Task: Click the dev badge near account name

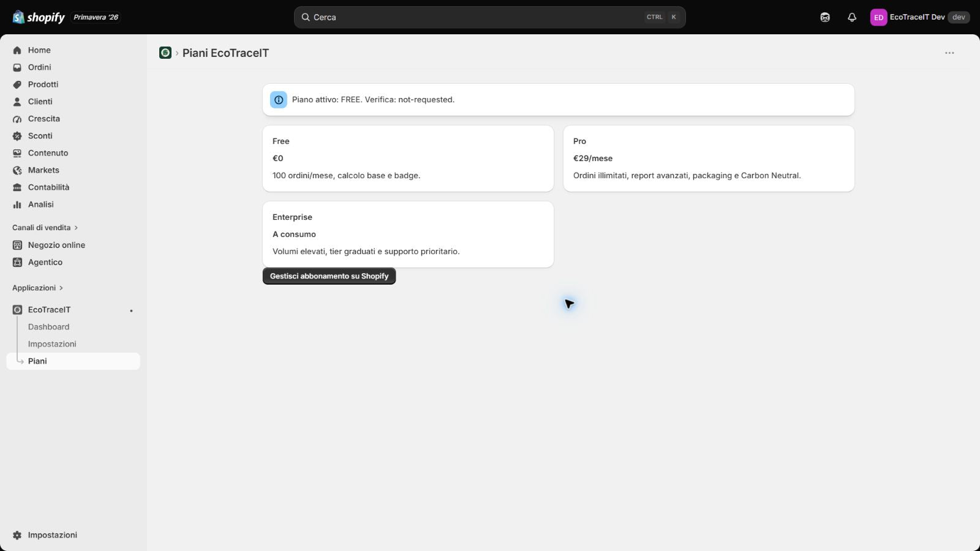Action: pos(959,17)
